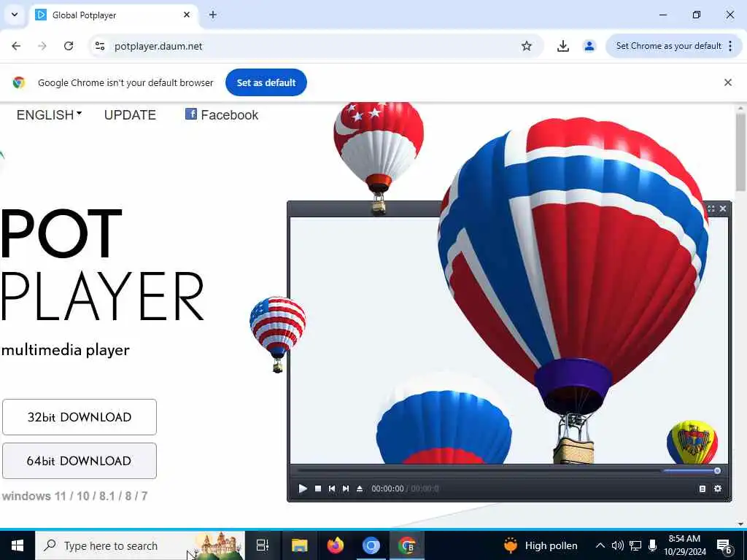Bookmark this page with the star icon
The height and width of the screenshot is (560, 747).
(x=527, y=46)
